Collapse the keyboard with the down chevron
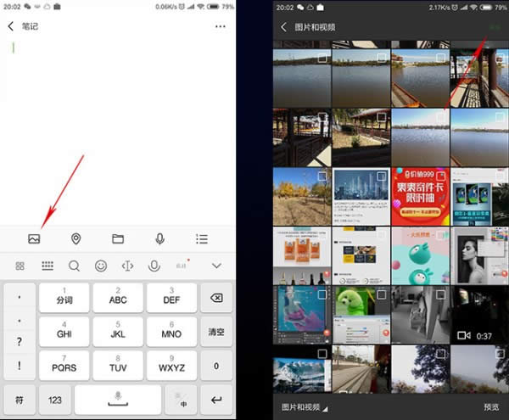509x420 pixels. [x=216, y=266]
